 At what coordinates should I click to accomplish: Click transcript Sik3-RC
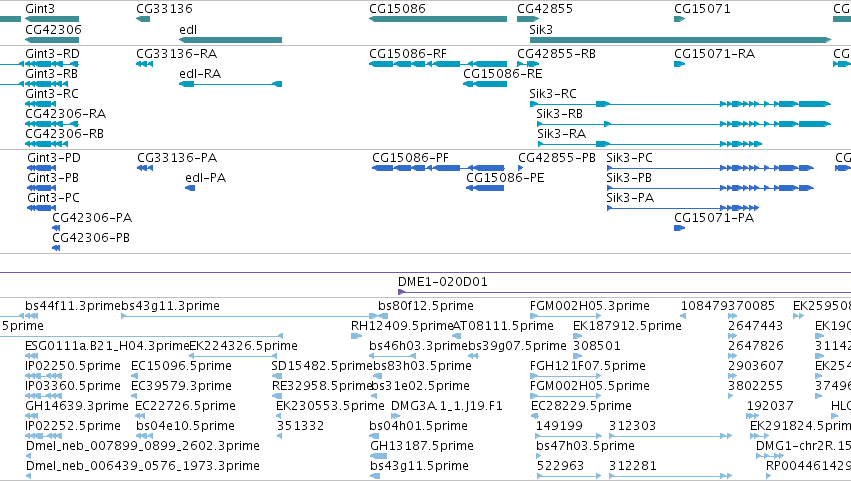coord(552,94)
